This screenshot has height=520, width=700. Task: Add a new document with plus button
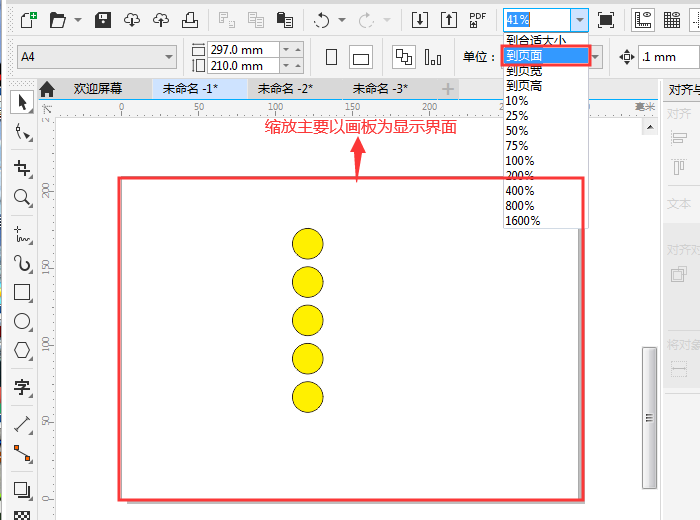coord(447,89)
